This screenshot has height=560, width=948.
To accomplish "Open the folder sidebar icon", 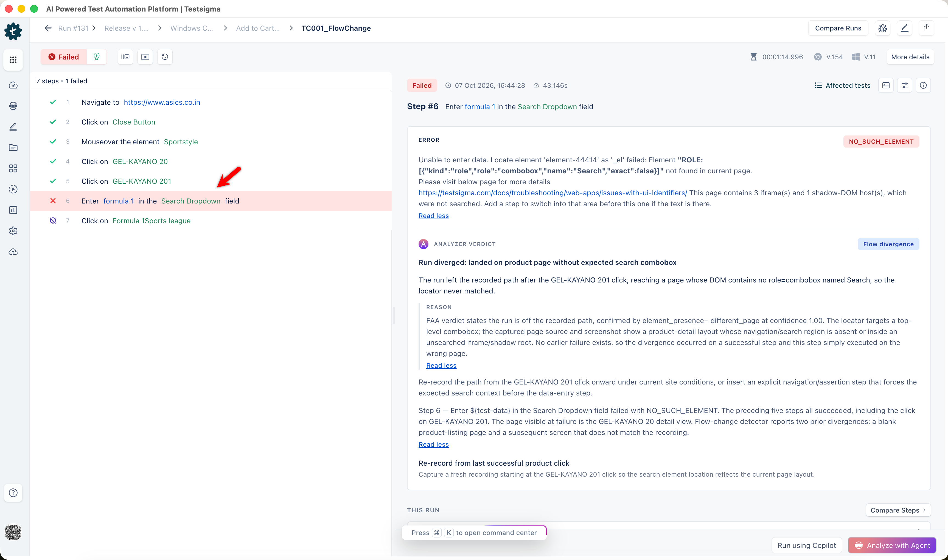I will click(x=13, y=148).
